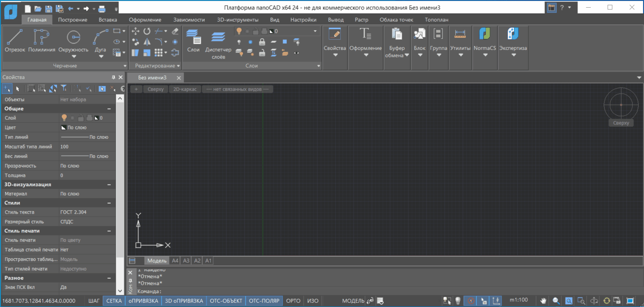The image size is (644, 307).
Task: Click the МОДЕЛЬ status bar button
Action: (x=354, y=301)
